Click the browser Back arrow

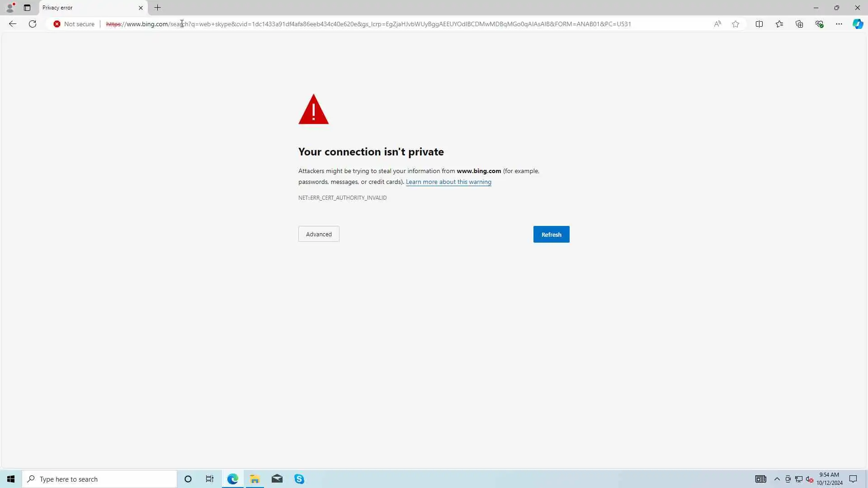coord(13,24)
